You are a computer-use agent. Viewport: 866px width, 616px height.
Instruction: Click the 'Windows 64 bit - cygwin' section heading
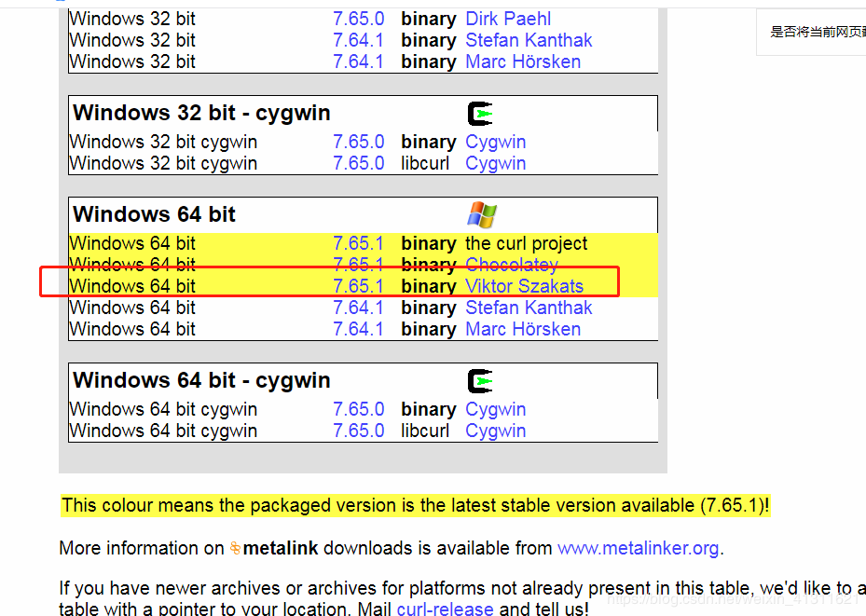click(201, 381)
